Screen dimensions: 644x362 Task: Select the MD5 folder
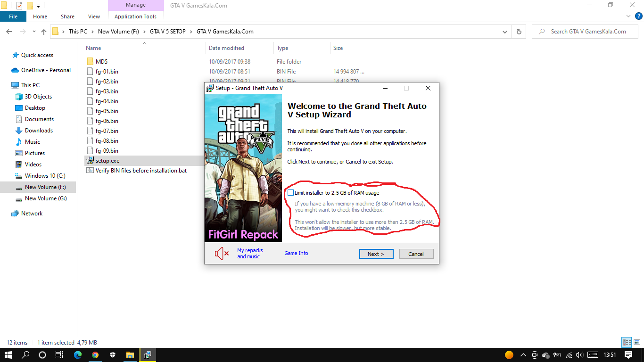[x=101, y=62]
